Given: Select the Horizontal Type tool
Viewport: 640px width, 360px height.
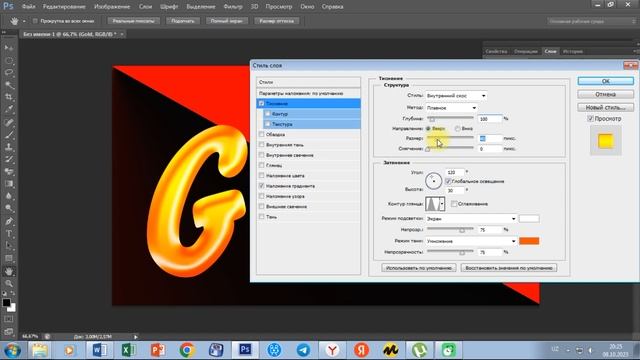Looking at the screenshot, I should point(9,233).
